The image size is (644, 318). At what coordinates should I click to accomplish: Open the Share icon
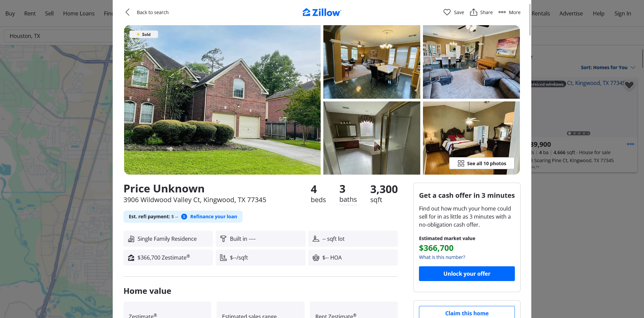coord(473,12)
